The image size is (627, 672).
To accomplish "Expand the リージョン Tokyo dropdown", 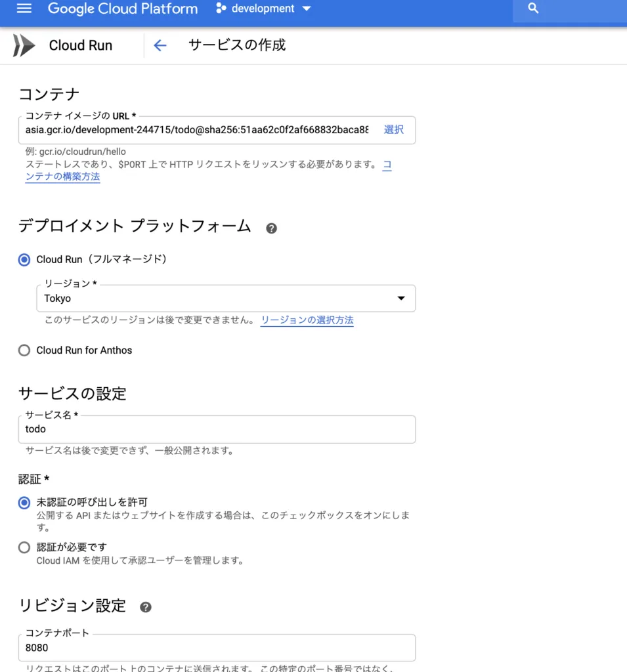I will pos(226,299).
